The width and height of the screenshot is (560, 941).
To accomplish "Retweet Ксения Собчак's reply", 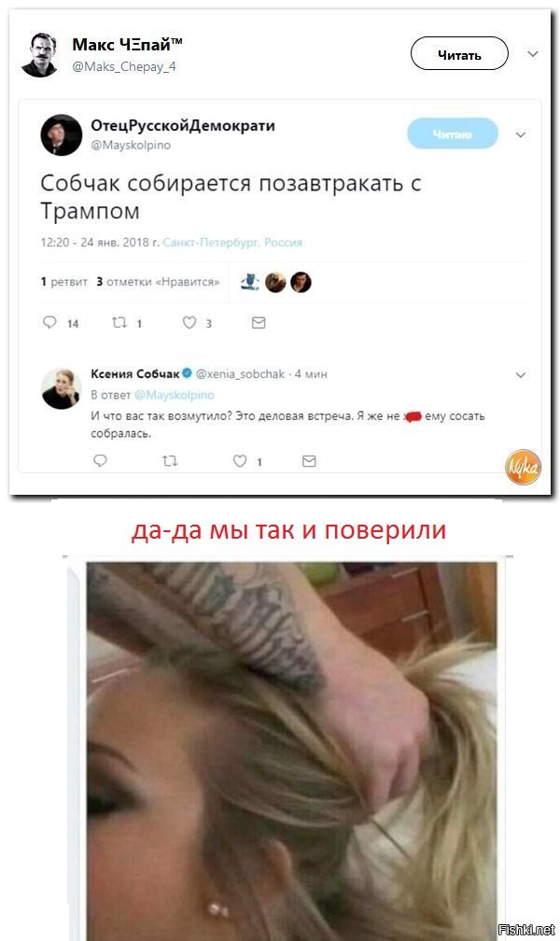I will click(x=170, y=461).
